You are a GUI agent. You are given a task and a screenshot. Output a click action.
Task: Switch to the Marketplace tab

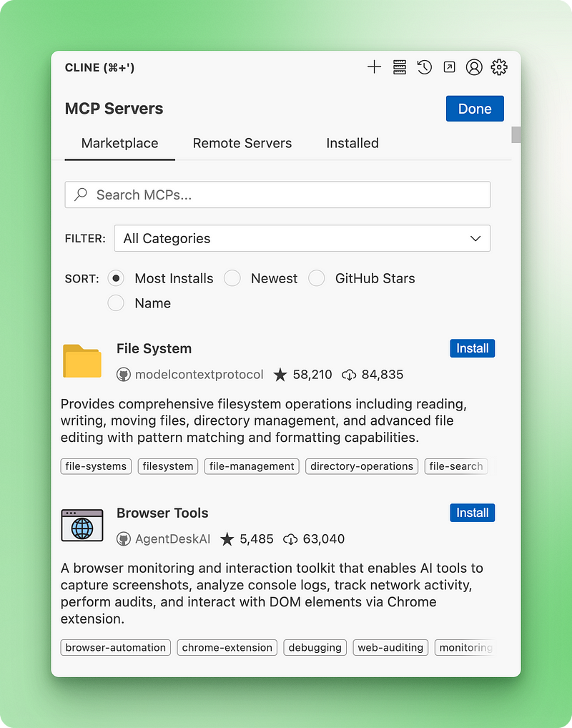(120, 143)
